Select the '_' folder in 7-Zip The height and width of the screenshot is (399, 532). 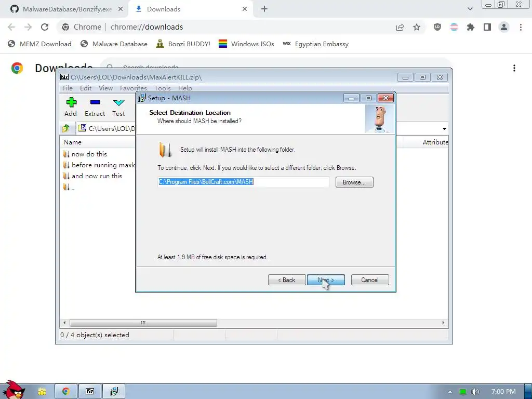(69, 187)
